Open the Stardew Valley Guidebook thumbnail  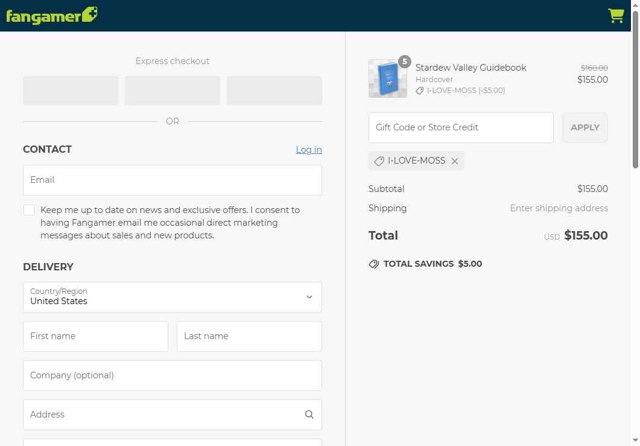[387, 78]
